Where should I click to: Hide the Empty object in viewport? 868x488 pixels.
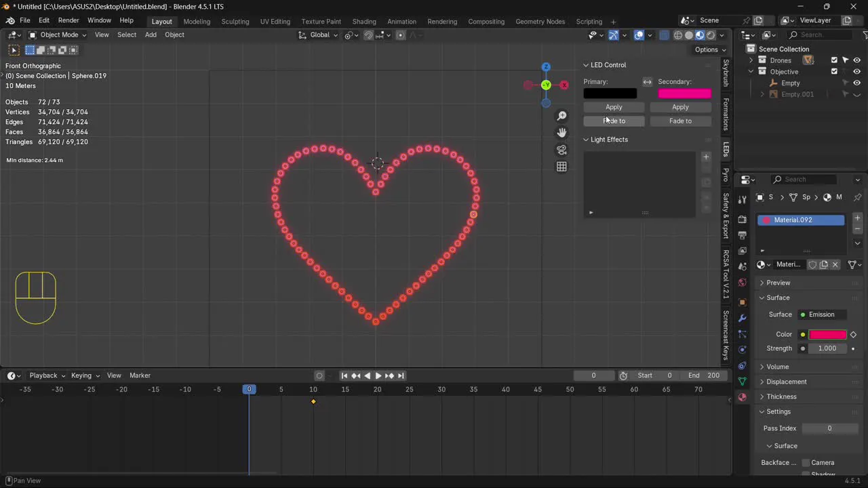click(856, 83)
